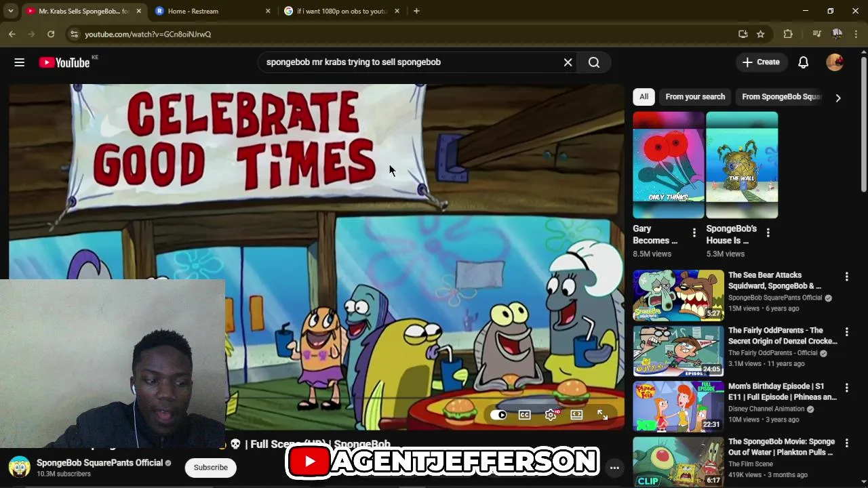
Task: Open options for SpongeBob's House short
Action: 768,233
